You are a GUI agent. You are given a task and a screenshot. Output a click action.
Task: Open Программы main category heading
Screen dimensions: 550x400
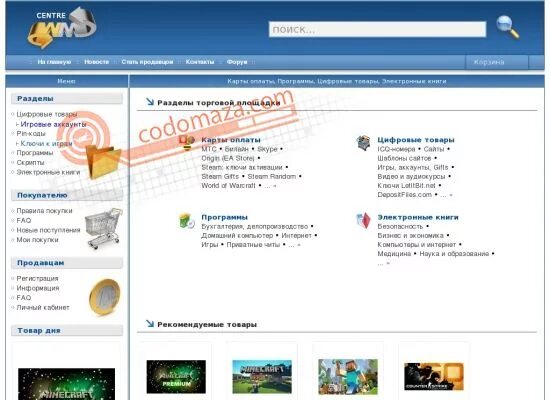tap(224, 218)
